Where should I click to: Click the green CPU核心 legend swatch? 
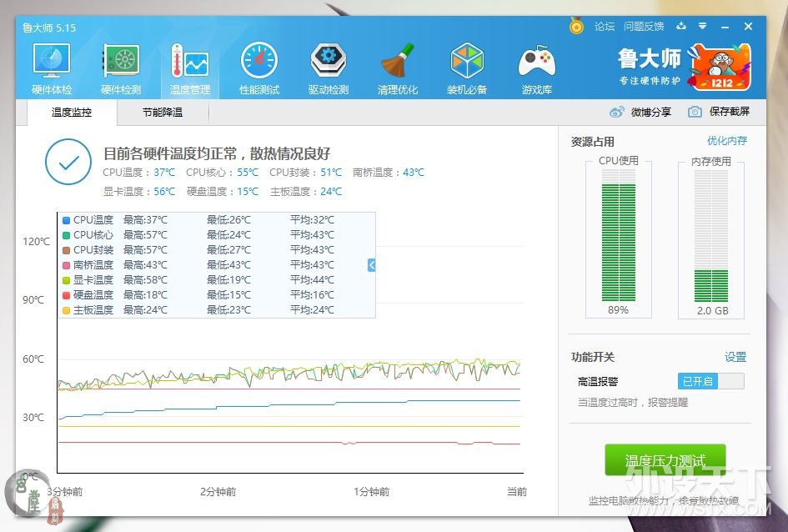[x=66, y=235]
